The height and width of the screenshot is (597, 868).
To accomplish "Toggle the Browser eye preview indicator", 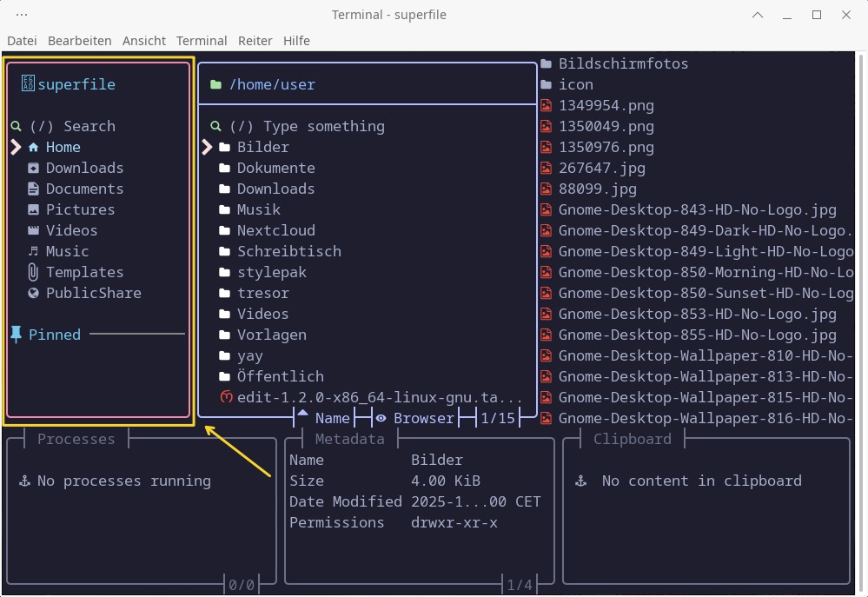I will click(x=381, y=419).
